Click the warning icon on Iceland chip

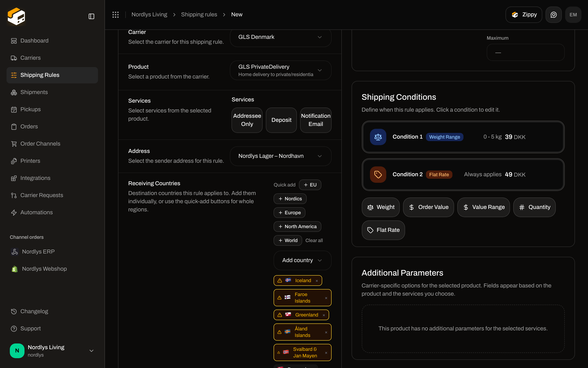coord(280,281)
